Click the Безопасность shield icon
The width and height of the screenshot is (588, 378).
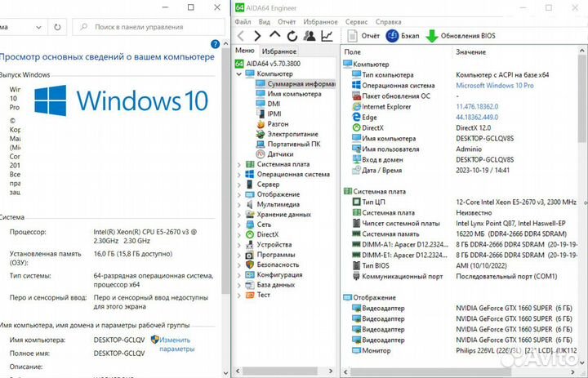tap(250, 265)
